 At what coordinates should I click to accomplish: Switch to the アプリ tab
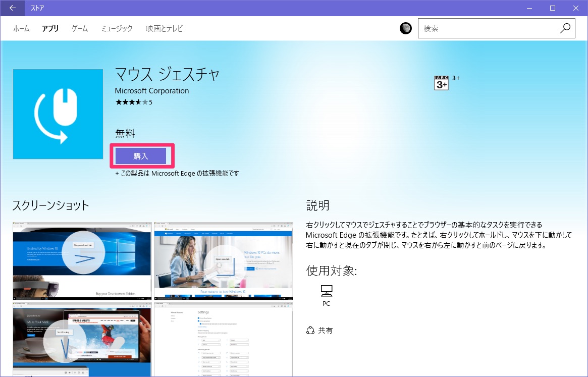(x=50, y=28)
